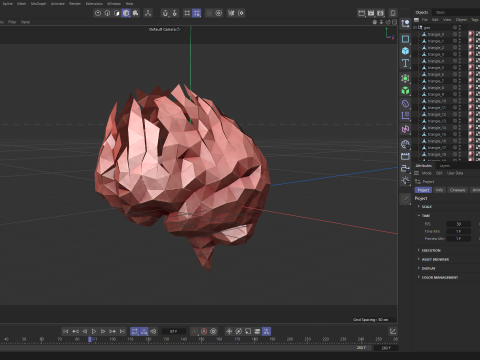This screenshot has height=360, width=480.
Task: Toggle visibility dots for triangle_5
Action: pos(460,67)
